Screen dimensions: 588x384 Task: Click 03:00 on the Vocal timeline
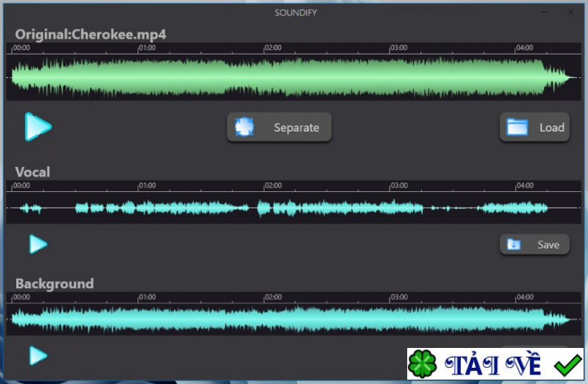[399, 185]
